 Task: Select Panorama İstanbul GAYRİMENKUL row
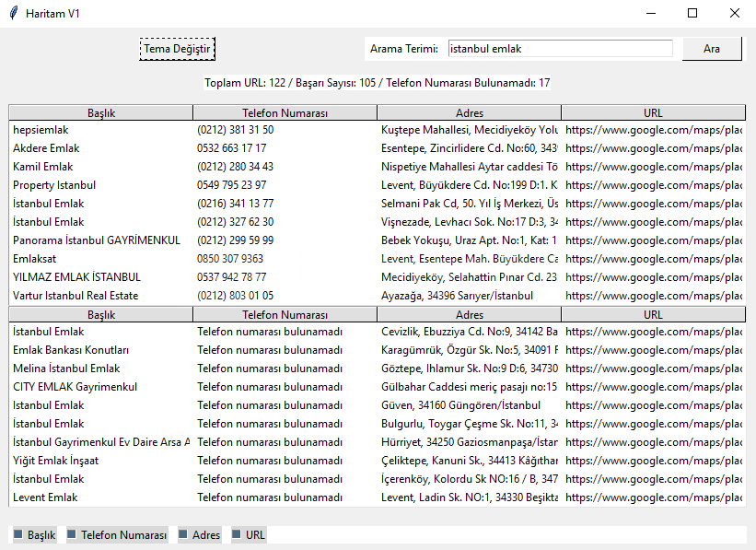coord(377,240)
